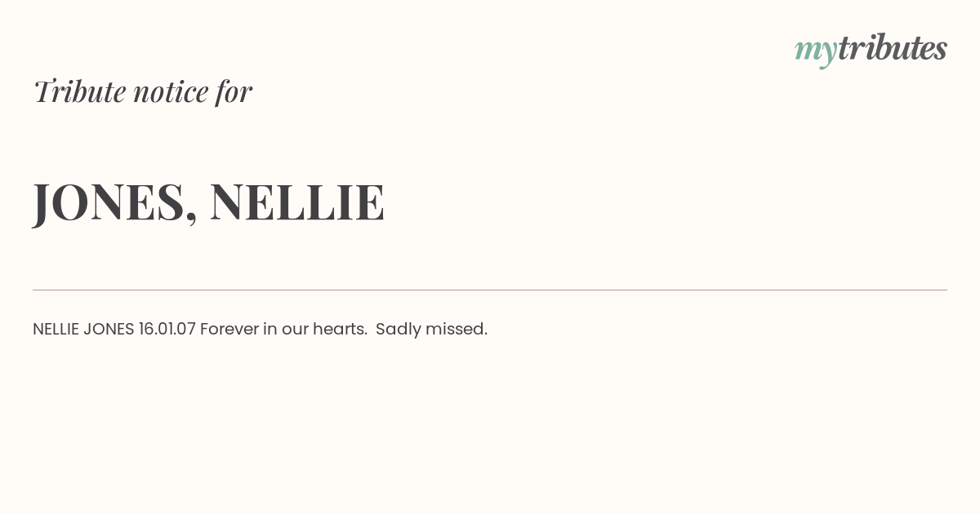Select the "Sadly missed." phrase
Viewport: 980px width, 514px height.
pyautogui.click(x=431, y=329)
